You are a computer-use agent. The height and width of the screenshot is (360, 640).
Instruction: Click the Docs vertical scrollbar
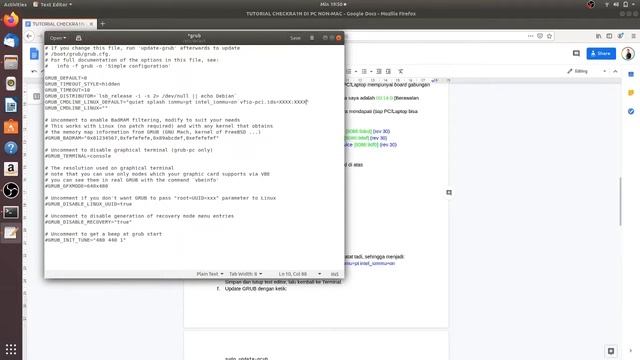click(x=620, y=202)
